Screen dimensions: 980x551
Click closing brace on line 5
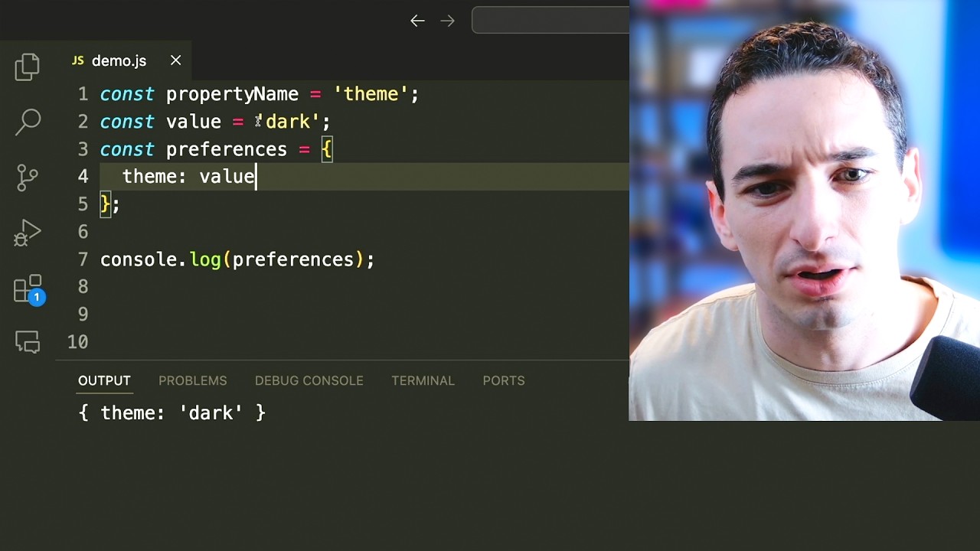click(x=106, y=204)
